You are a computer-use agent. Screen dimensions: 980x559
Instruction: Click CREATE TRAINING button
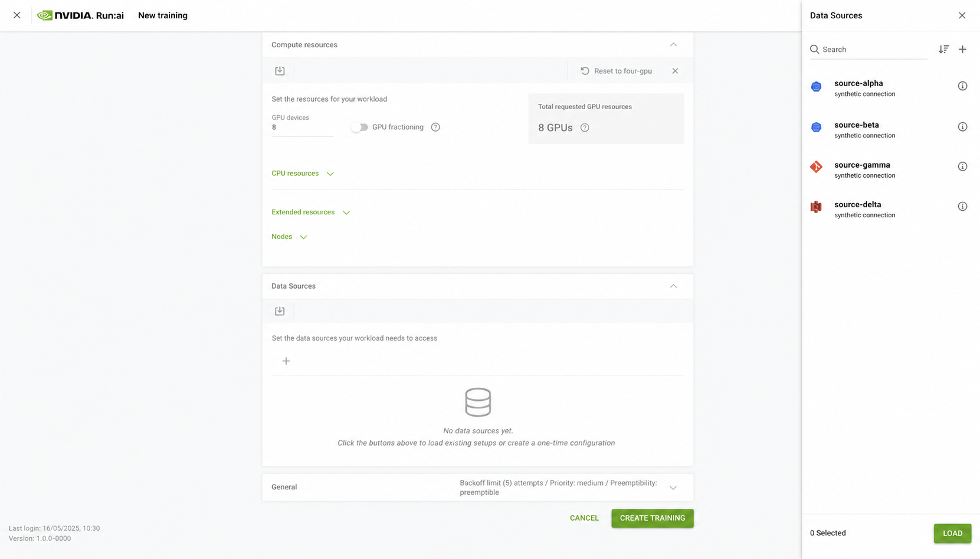[653, 518]
